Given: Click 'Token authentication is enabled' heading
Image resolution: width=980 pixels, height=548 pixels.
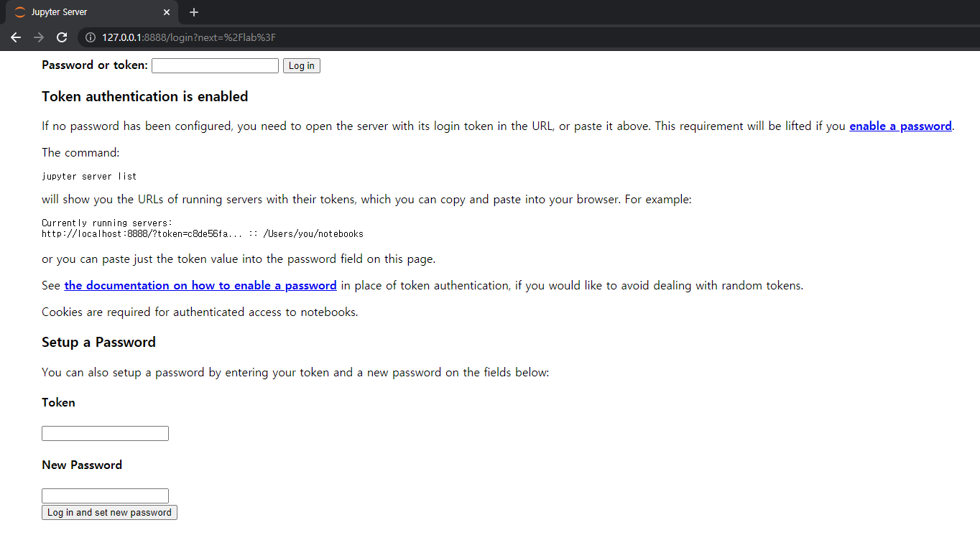Looking at the screenshot, I should point(145,97).
